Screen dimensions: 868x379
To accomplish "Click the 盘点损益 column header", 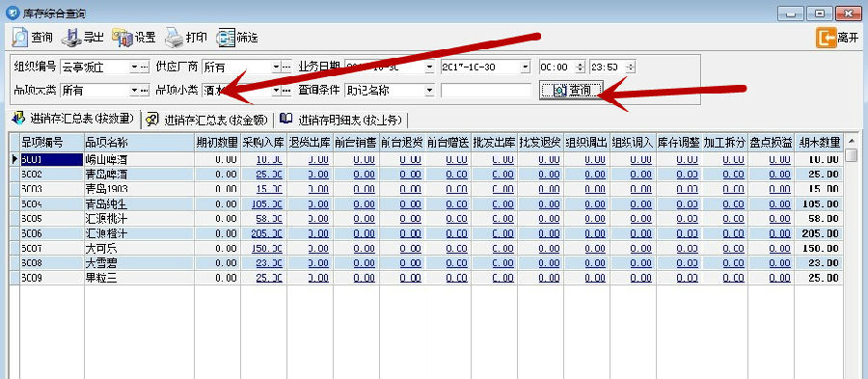I will pyautogui.click(x=771, y=142).
